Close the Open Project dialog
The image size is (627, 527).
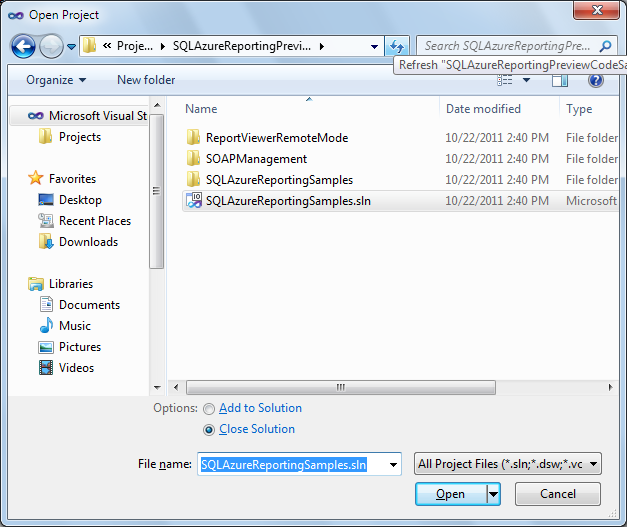click(x=597, y=10)
